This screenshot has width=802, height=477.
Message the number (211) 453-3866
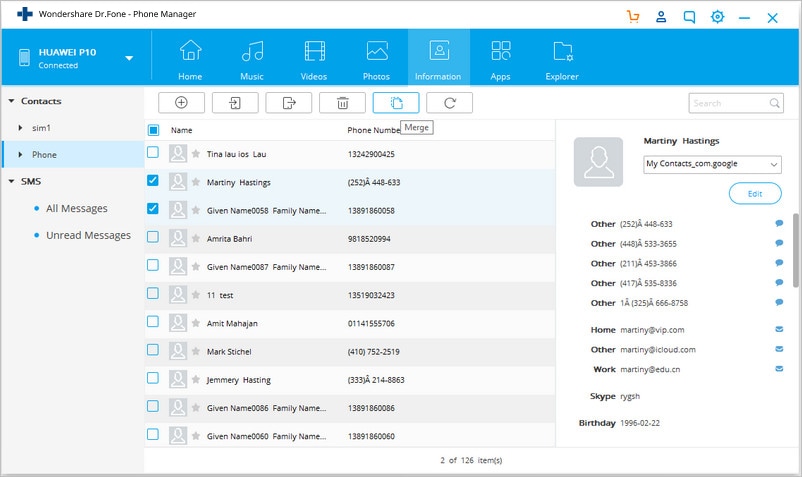pyautogui.click(x=779, y=263)
